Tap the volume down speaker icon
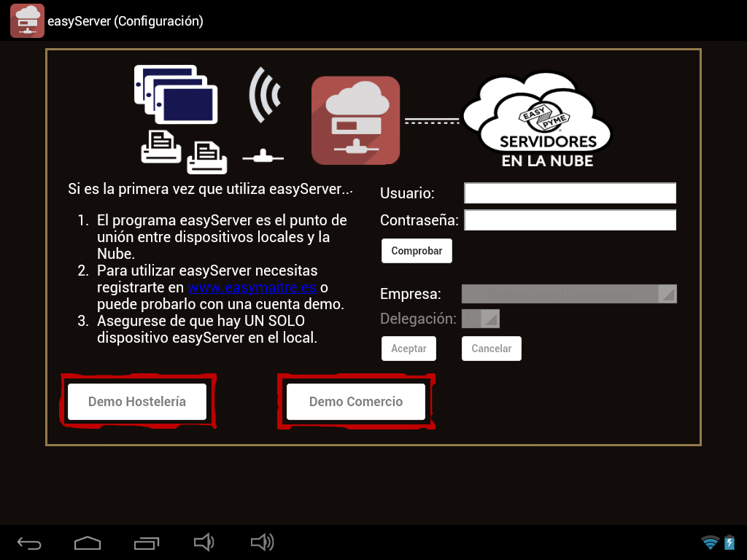The height and width of the screenshot is (560, 747). pyautogui.click(x=204, y=542)
